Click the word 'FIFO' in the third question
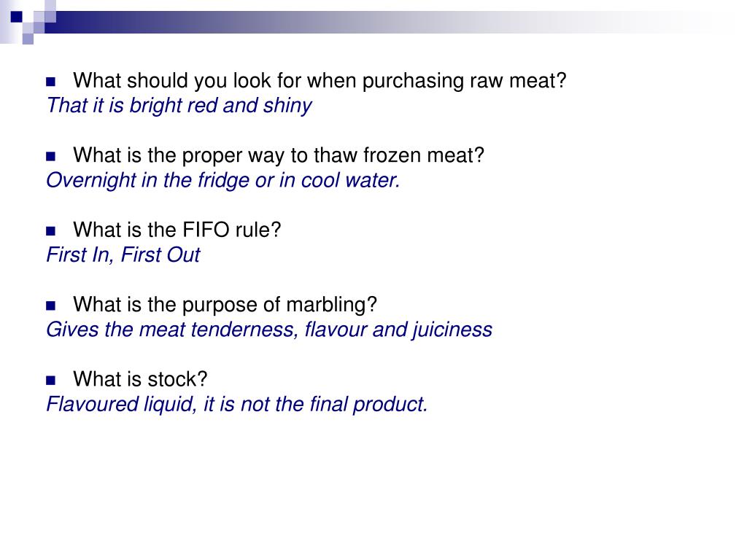The height and width of the screenshot is (560, 747). pos(206,230)
